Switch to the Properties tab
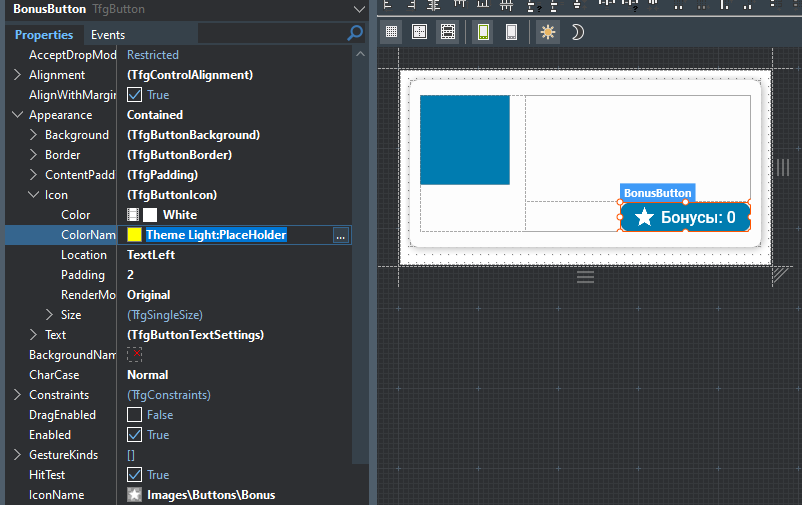This screenshot has width=802, height=505. tap(44, 35)
